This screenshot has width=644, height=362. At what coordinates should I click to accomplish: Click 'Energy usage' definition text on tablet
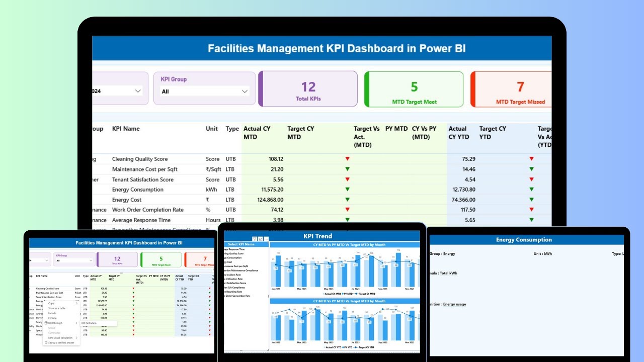(454, 304)
